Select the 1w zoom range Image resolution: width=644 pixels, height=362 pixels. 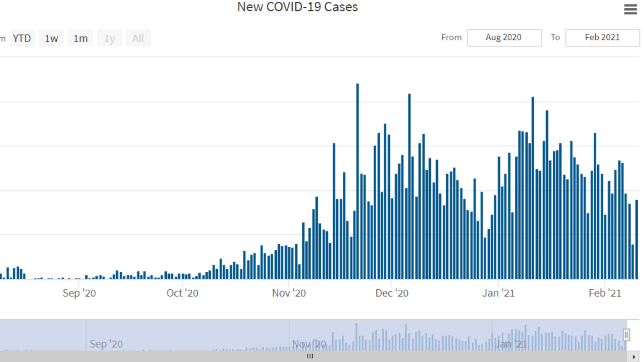[x=51, y=38]
